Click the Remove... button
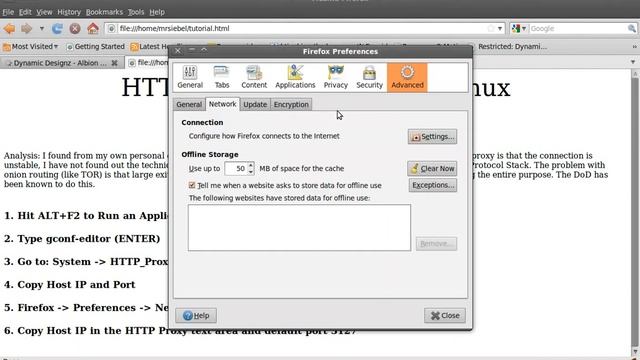This screenshot has height=360, width=640. (x=436, y=244)
